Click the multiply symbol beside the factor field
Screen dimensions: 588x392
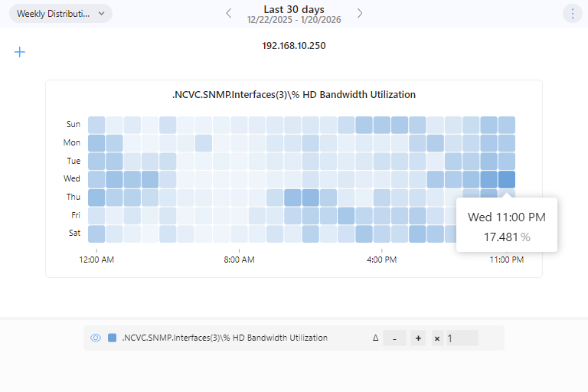(437, 338)
